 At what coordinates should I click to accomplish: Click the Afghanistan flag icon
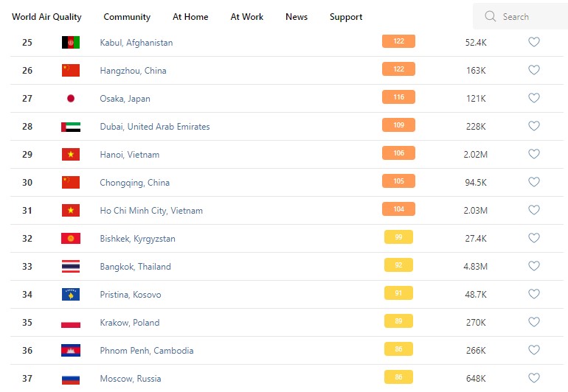[x=71, y=43]
